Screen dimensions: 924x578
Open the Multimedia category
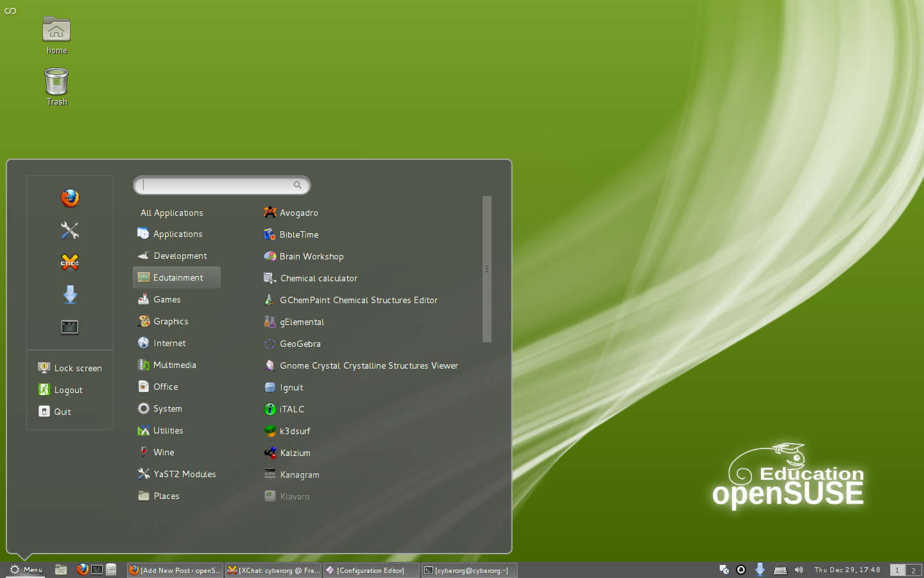click(166, 365)
